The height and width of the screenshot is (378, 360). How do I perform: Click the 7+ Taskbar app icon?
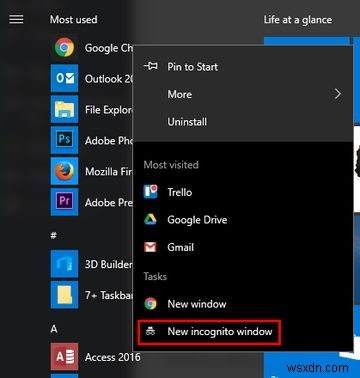(x=64, y=295)
